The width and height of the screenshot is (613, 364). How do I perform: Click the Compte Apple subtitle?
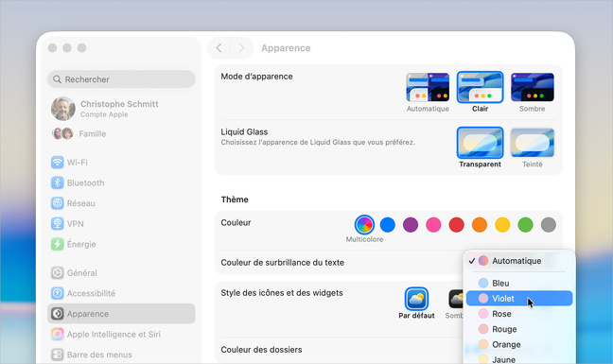(x=104, y=114)
